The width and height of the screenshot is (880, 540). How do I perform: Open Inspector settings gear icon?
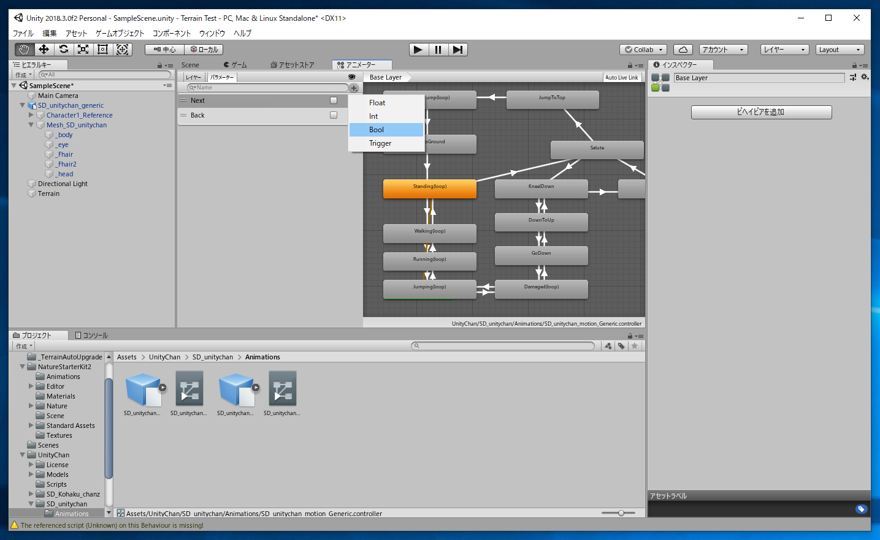[865, 77]
